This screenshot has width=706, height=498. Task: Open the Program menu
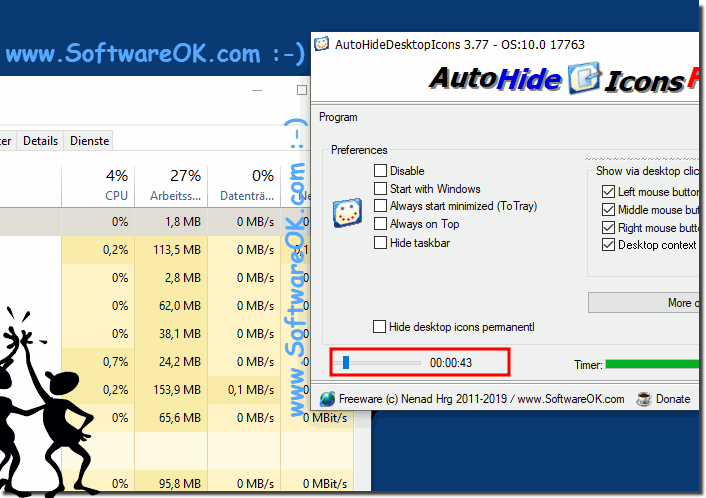click(338, 117)
